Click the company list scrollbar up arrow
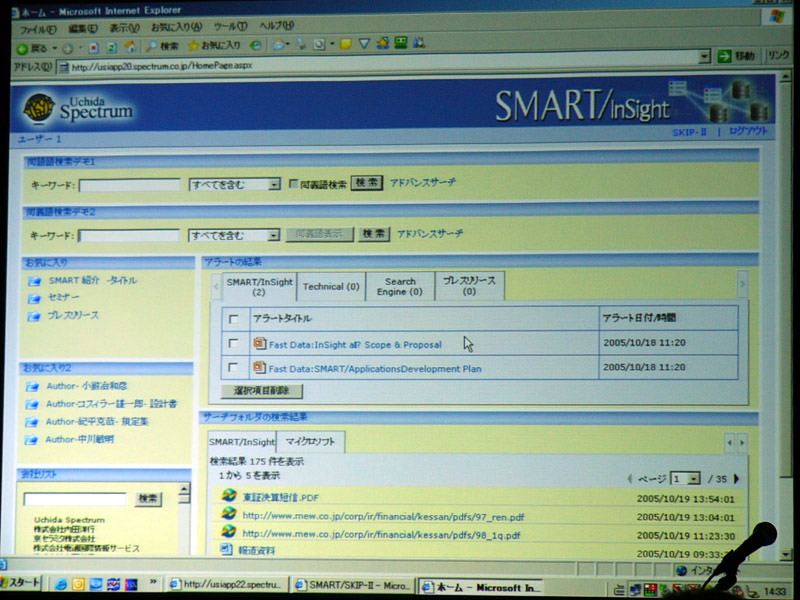The width and height of the screenshot is (800, 600). tap(185, 489)
